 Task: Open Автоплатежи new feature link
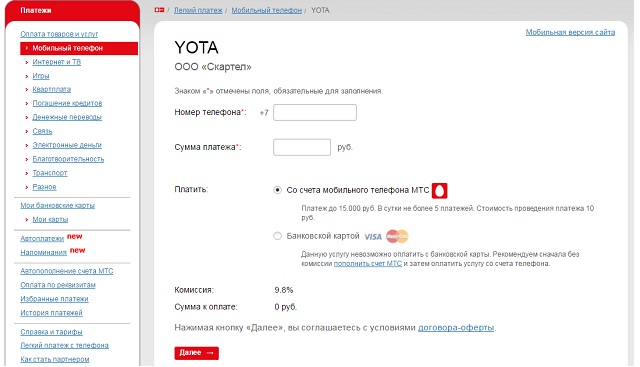coord(42,238)
